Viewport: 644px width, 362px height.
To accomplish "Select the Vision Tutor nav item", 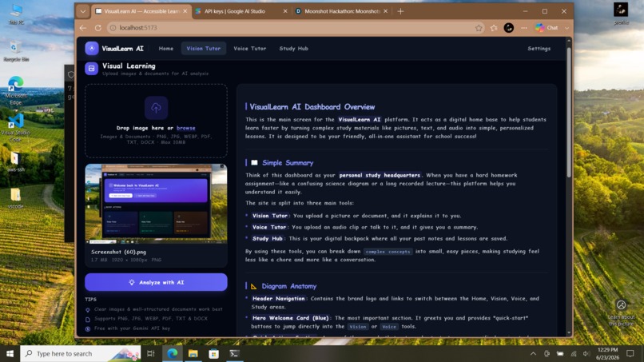I will tap(203, 49).
